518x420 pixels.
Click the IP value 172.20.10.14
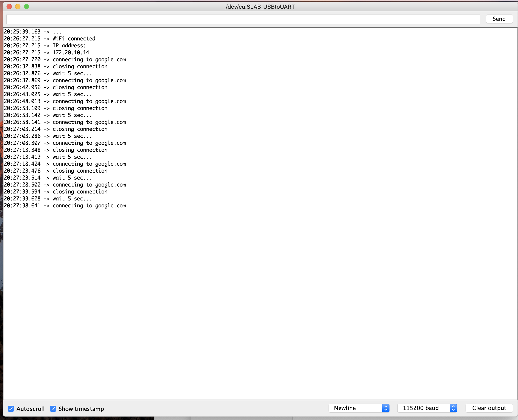(71, 53)
